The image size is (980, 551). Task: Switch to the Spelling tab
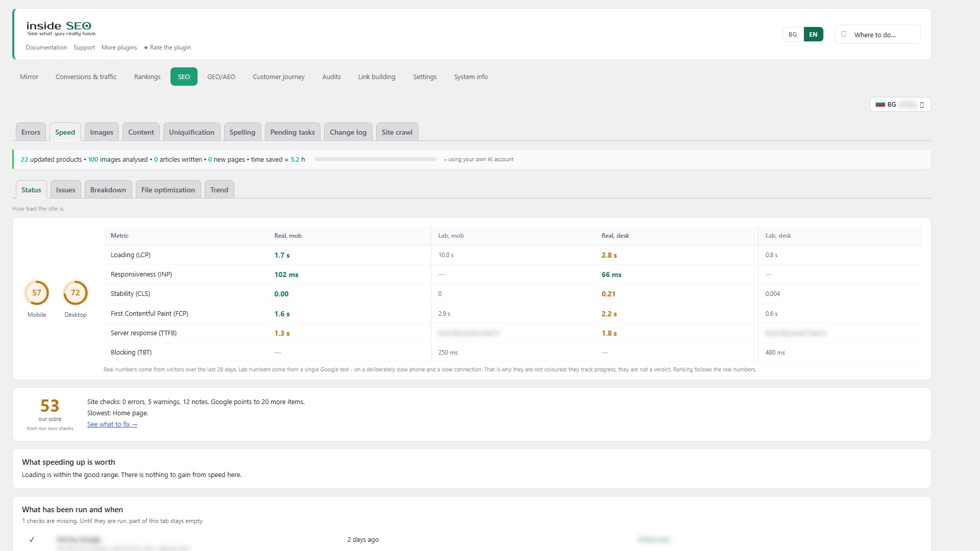click(x=242, y=132)
